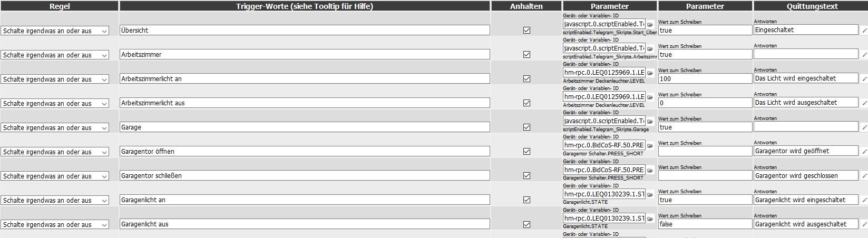
Task: Click trigger word field containing Arbeitszimmer
Action: point(305,54)
